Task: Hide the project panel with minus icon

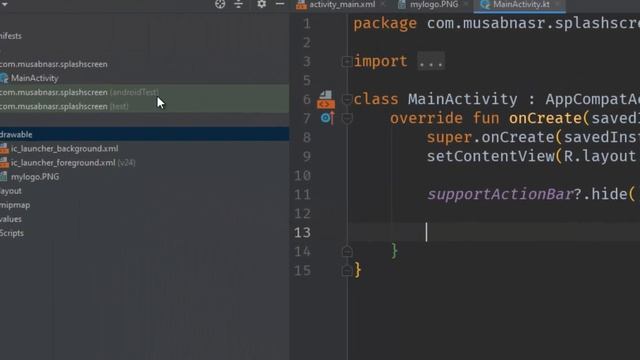Action: (280, 4)
